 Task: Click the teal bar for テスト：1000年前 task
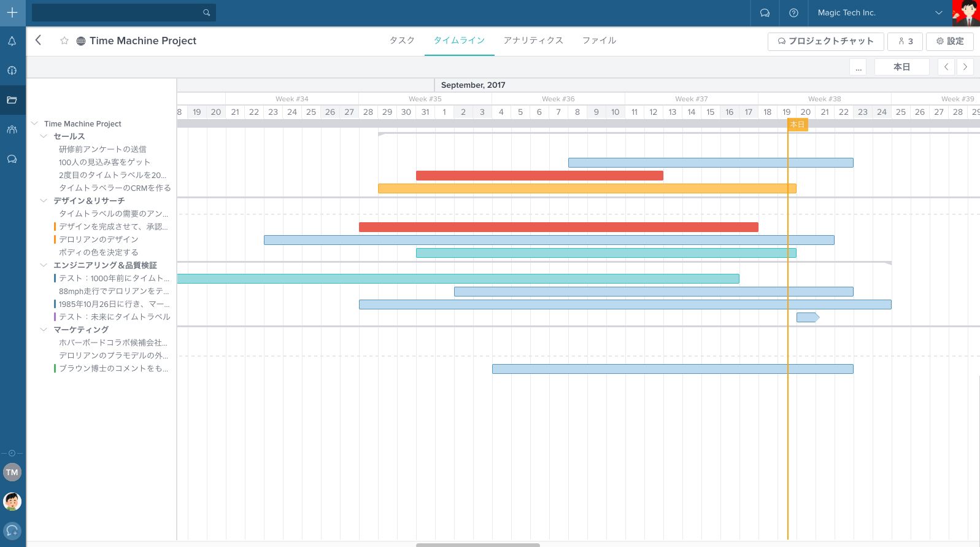click(x=458, y=279)
